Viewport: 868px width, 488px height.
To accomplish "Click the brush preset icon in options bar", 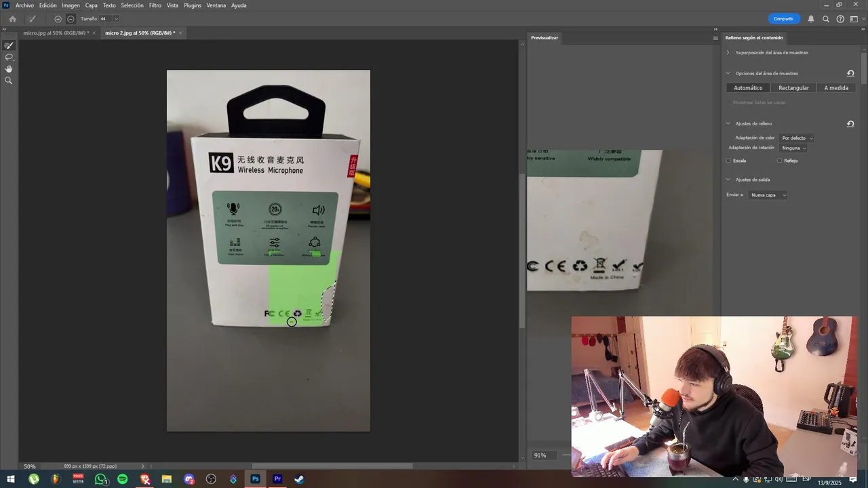I will (x=32, y=19).
